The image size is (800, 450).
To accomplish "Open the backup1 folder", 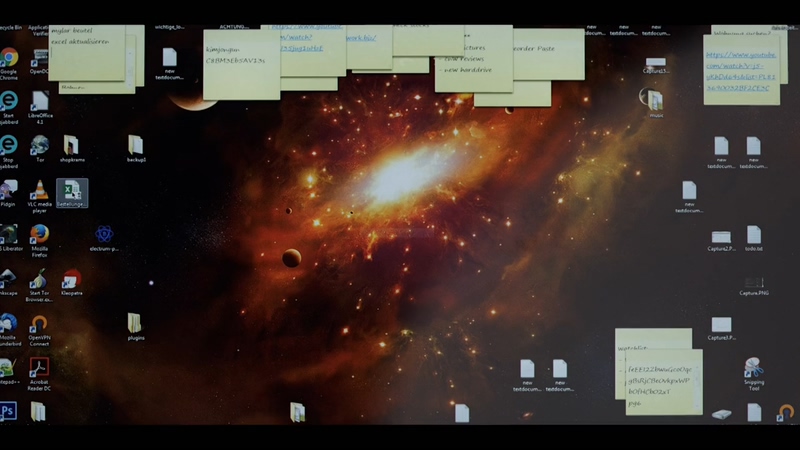I will coord(136,148).
